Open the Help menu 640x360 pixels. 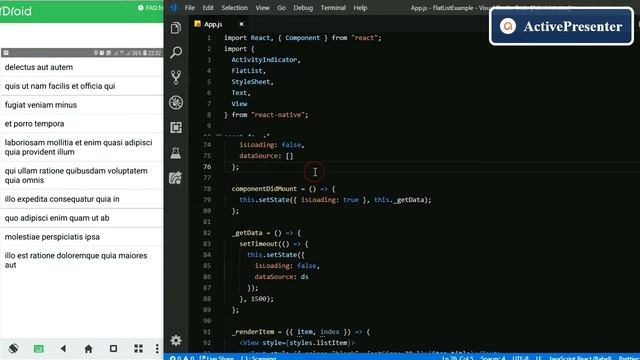pos(360,8)
